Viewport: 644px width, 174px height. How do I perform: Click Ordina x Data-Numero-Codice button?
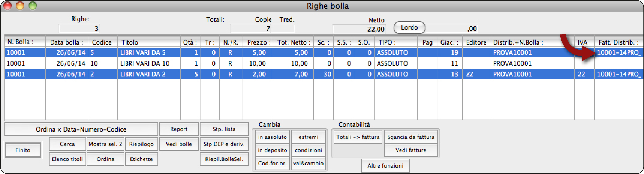click(x=81, y=129)
